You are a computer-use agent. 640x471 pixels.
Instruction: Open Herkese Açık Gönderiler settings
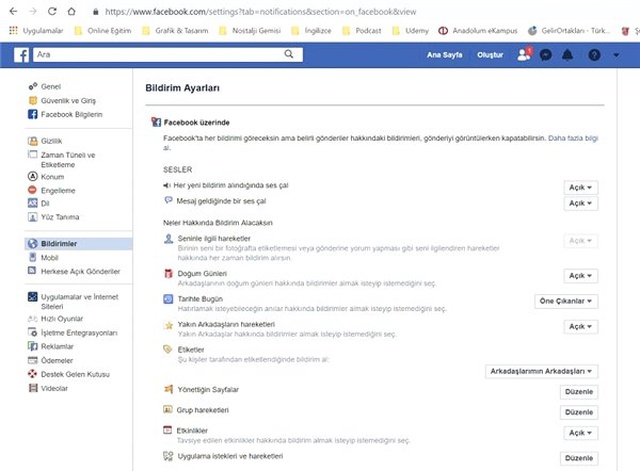point(74,271)
